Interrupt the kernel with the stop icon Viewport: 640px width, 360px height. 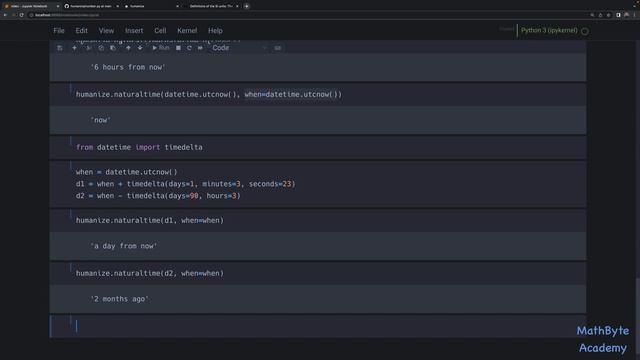pyautogui.click(x=178, y=48)
